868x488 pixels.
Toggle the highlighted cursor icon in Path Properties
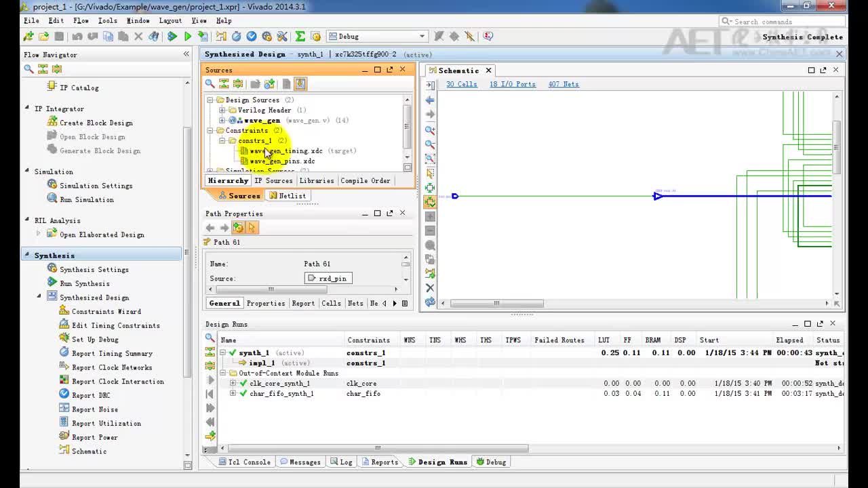click(252, 228)
